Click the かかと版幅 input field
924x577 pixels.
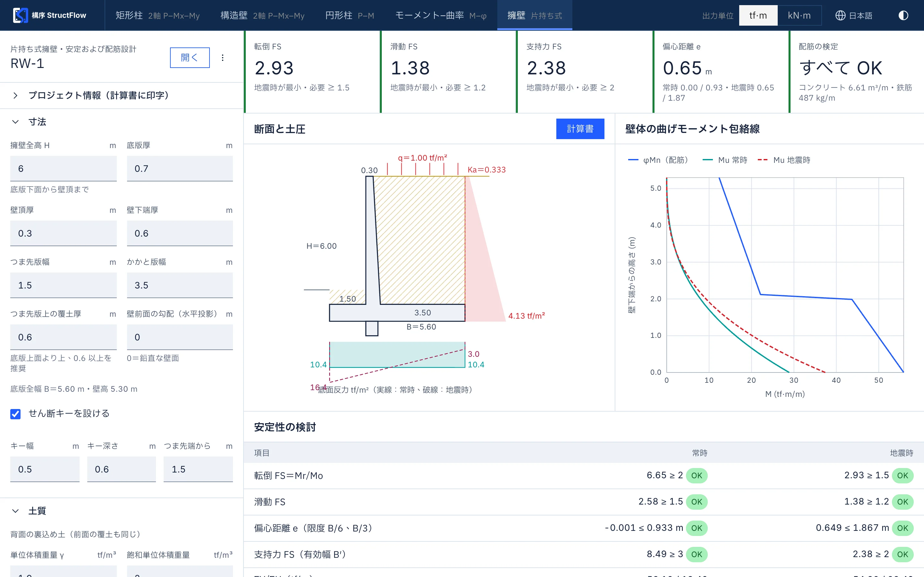180,285
